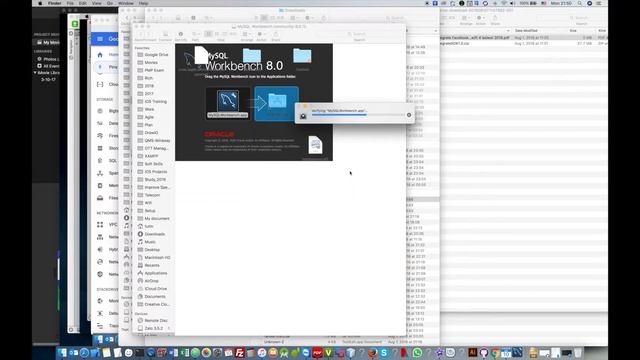Open the Arrange toolbar dropdown
The image size is (640, 360).
(x=246, y=34)
